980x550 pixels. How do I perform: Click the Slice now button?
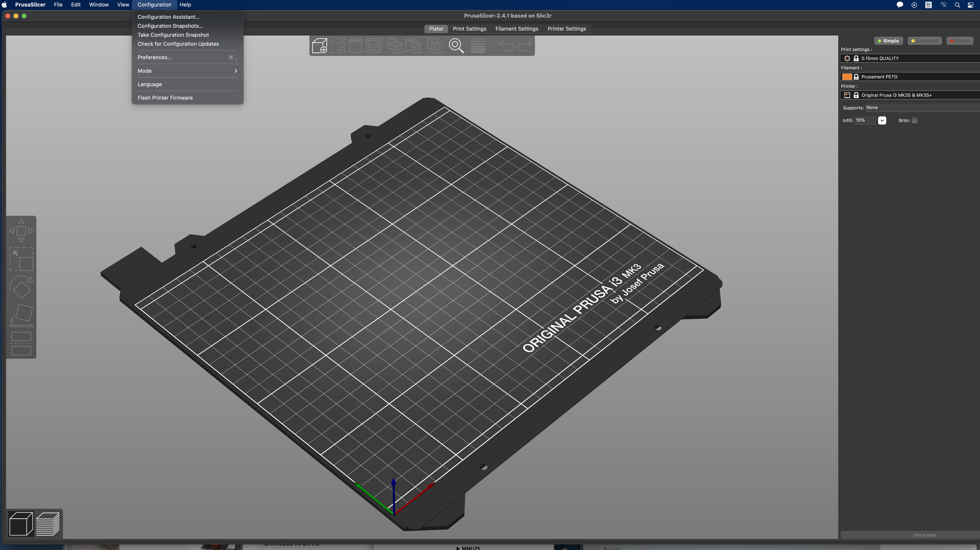(x=924, y=535)
